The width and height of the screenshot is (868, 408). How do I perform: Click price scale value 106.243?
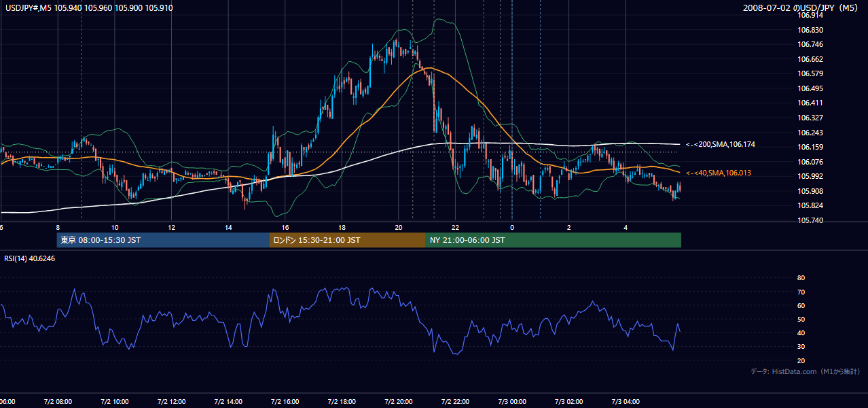click(810, 133)
